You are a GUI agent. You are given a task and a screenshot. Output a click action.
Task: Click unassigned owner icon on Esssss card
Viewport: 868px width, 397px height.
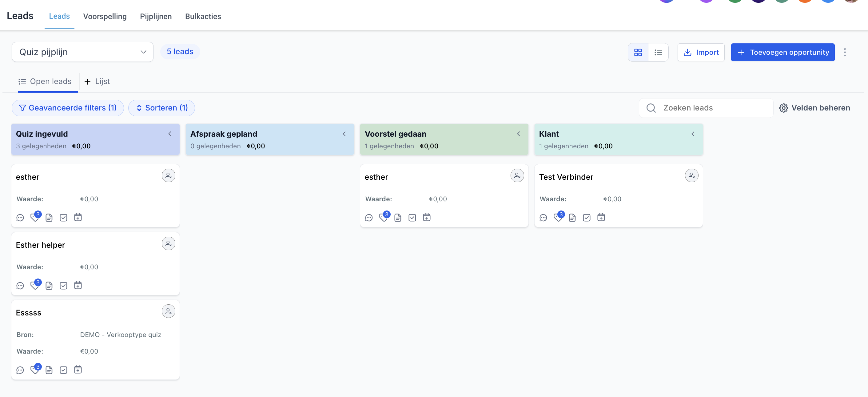click(x=169, y=311)
